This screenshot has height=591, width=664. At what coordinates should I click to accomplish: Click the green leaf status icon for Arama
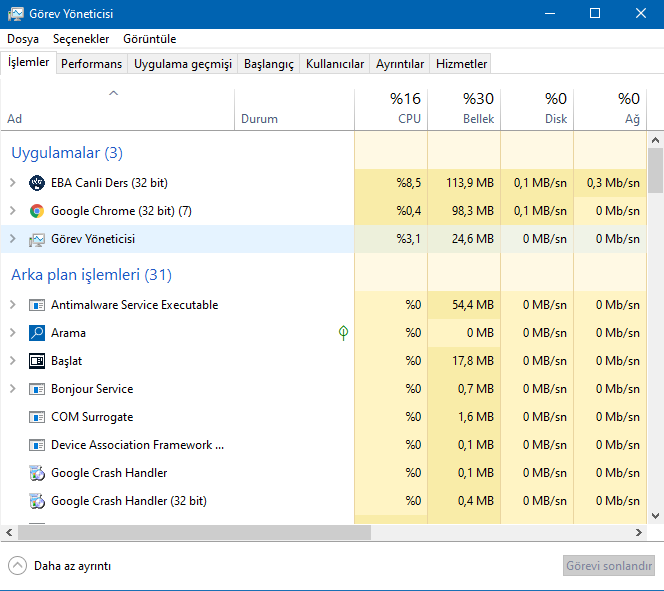(x=343, y=333)
